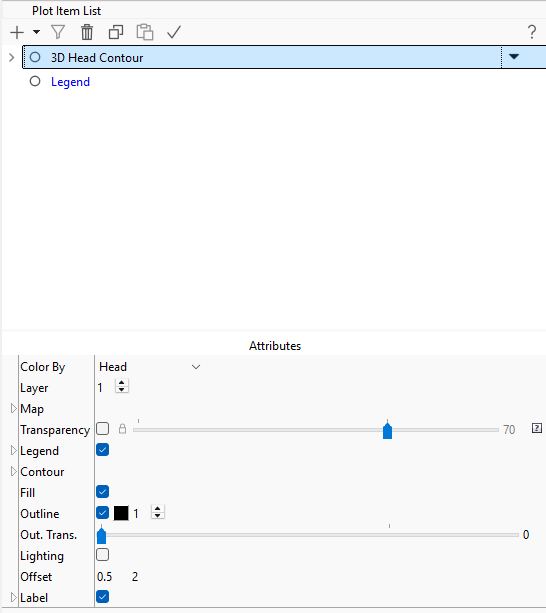Uncheck the Fill checkbox

102,492
